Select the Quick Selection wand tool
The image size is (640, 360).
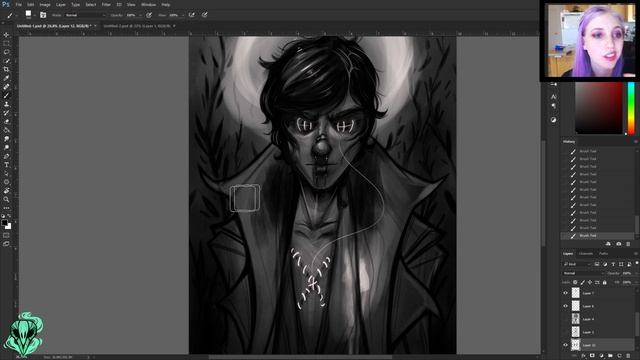[x=6, y=61]
